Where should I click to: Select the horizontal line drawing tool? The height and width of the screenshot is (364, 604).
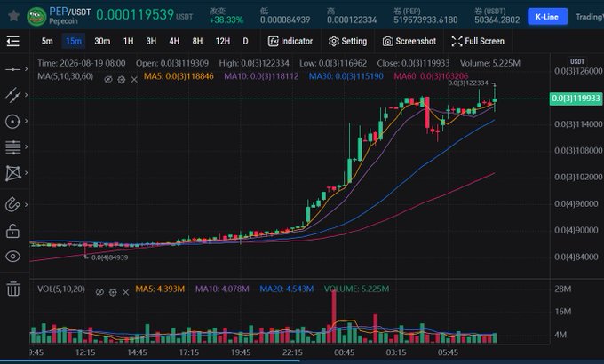[x=12, y=69]
